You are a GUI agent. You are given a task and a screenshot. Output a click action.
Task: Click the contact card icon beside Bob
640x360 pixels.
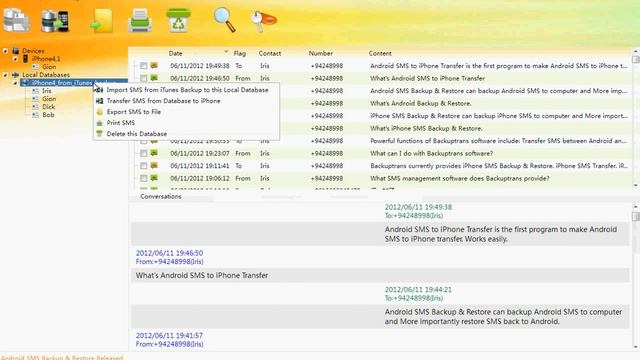pyautogui.click(x=36, y=115)
